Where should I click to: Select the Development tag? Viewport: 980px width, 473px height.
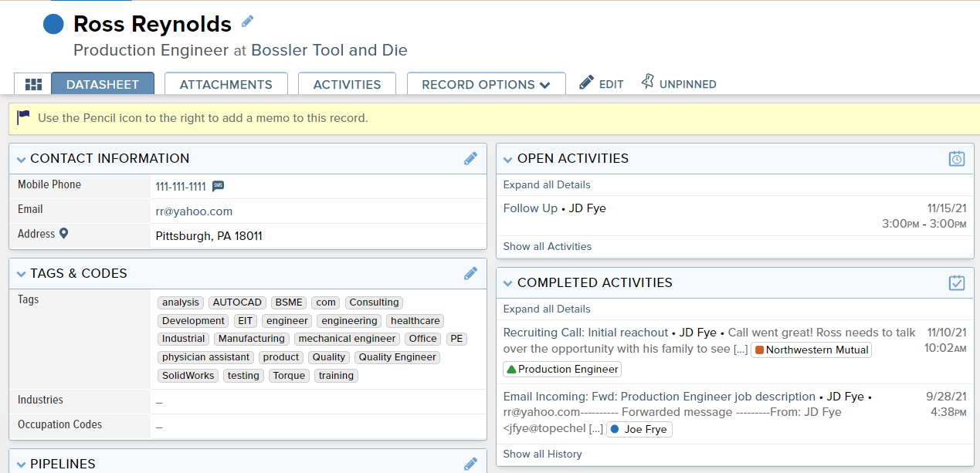click(193, 321)
